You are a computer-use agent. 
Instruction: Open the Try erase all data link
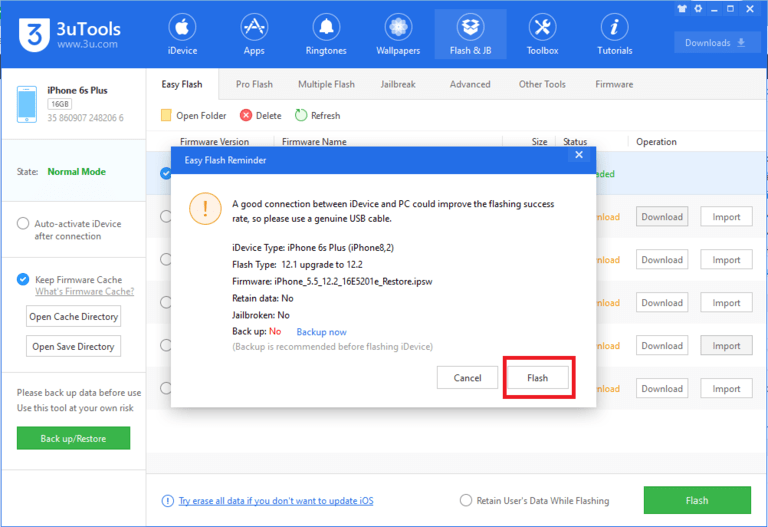pyautogui.click(x=276, y=501)
